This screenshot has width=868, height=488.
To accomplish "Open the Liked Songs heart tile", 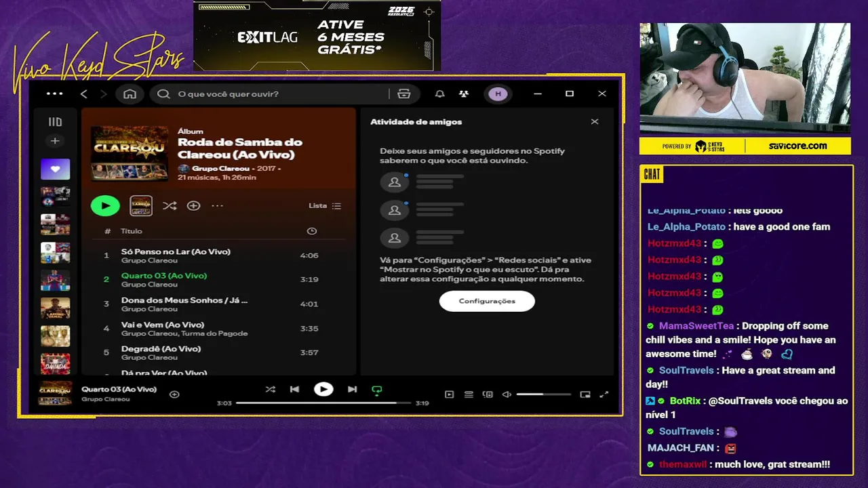I will [55, 169].
